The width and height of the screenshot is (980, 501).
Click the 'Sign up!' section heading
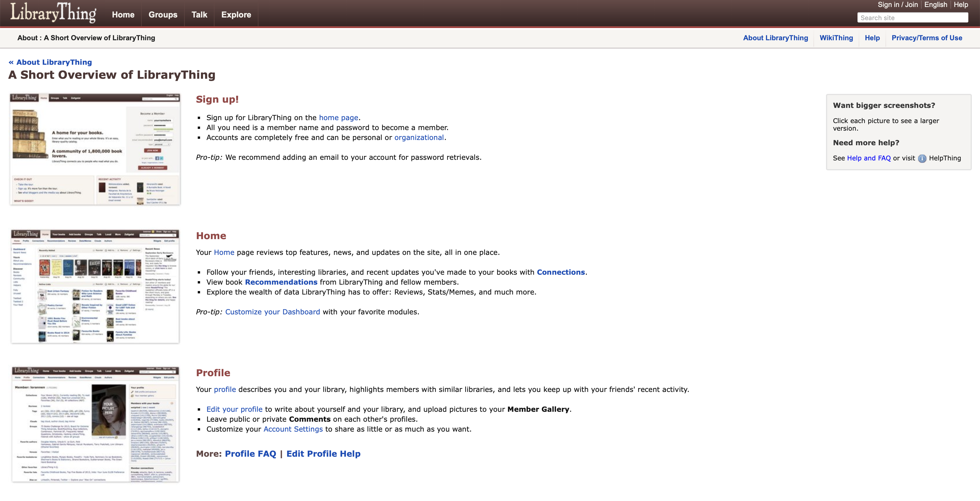[x=217, y=99]
